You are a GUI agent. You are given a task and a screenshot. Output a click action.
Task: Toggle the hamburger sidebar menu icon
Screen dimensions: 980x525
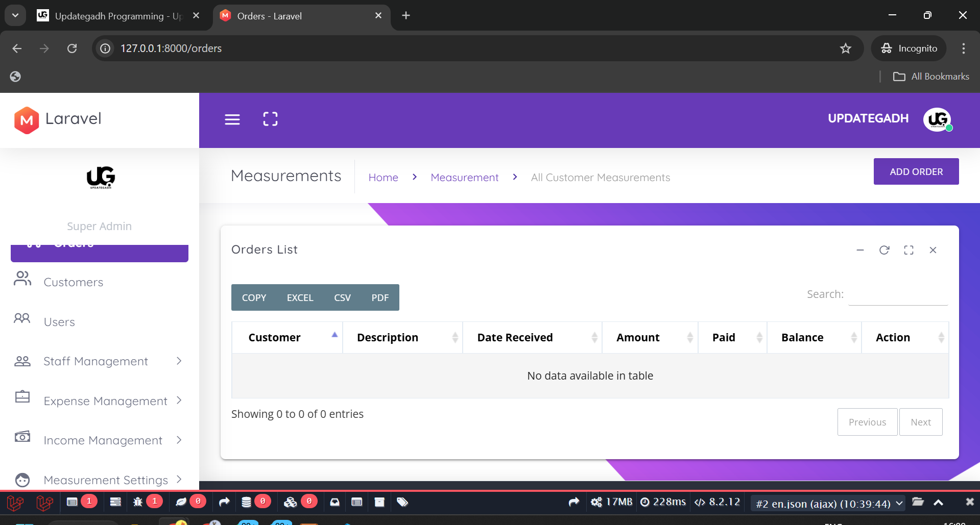232,119
